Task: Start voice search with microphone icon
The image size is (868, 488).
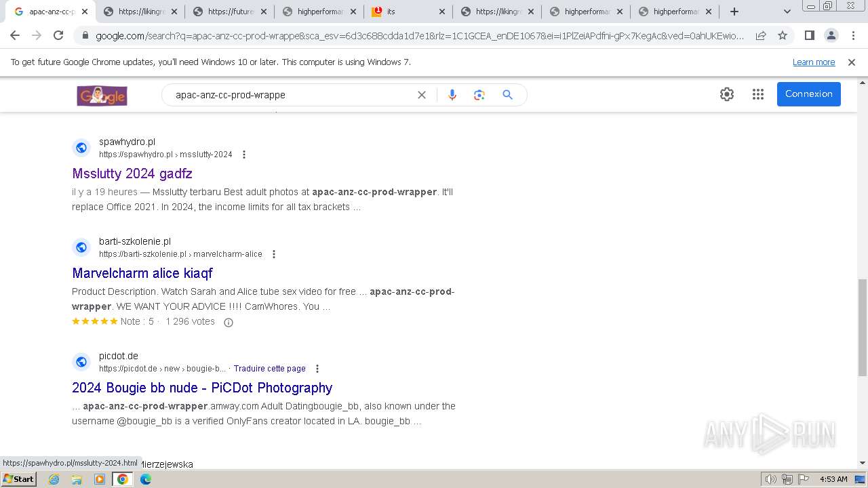Action: click(x=452, y=95)
